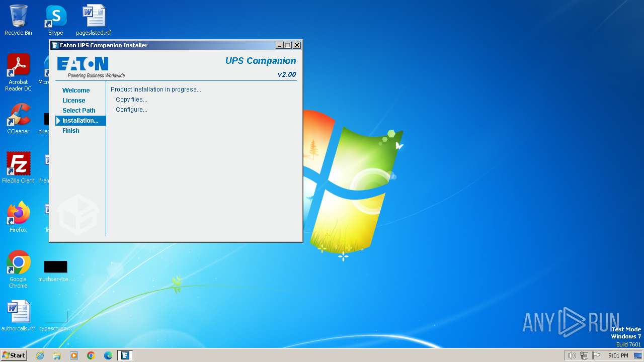Open Windows Media Player taskbar icon
This screenshot has width=644, height=362.
[74, 355]
